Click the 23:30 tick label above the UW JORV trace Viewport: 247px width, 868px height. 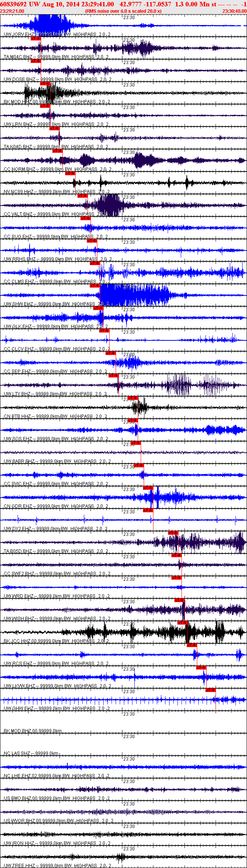point(129,18)
